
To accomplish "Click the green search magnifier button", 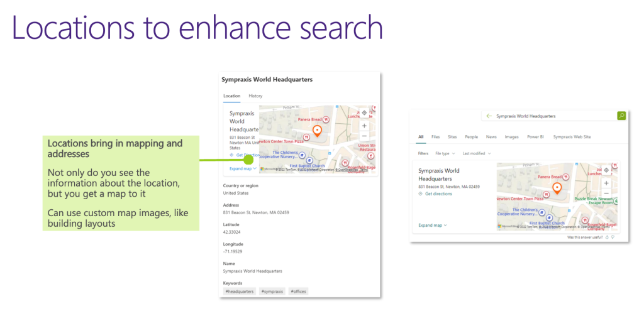I will 621,116.
